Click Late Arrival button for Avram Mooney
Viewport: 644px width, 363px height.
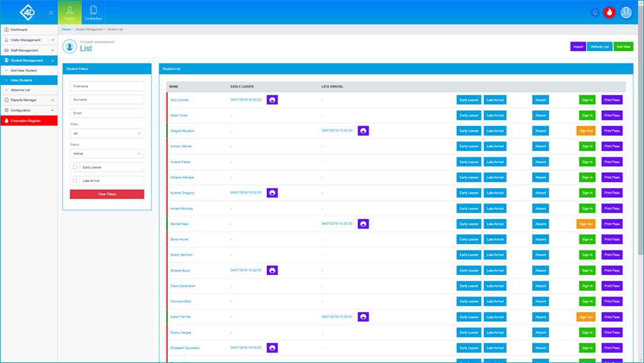pos(495,208)
